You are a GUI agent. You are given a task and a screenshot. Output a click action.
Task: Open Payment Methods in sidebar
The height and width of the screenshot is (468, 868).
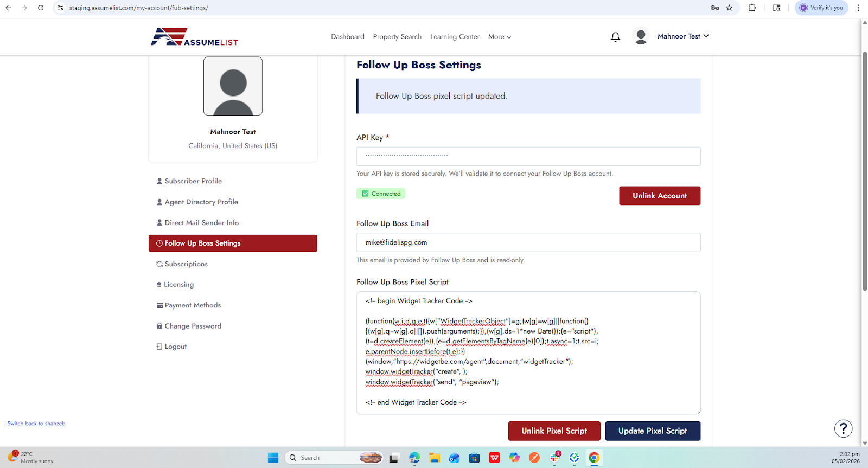pyautogui.click(x=189, y=305)
